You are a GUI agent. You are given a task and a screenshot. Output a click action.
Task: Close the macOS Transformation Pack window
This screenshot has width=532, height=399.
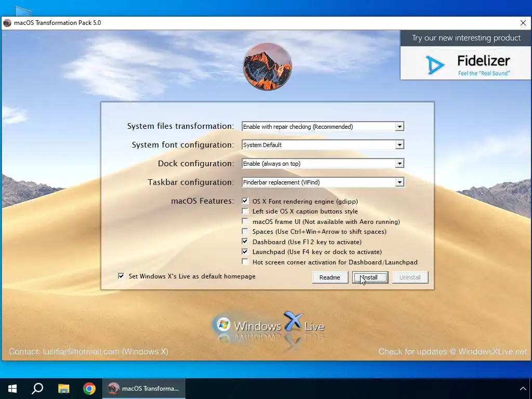click(523, 23)
